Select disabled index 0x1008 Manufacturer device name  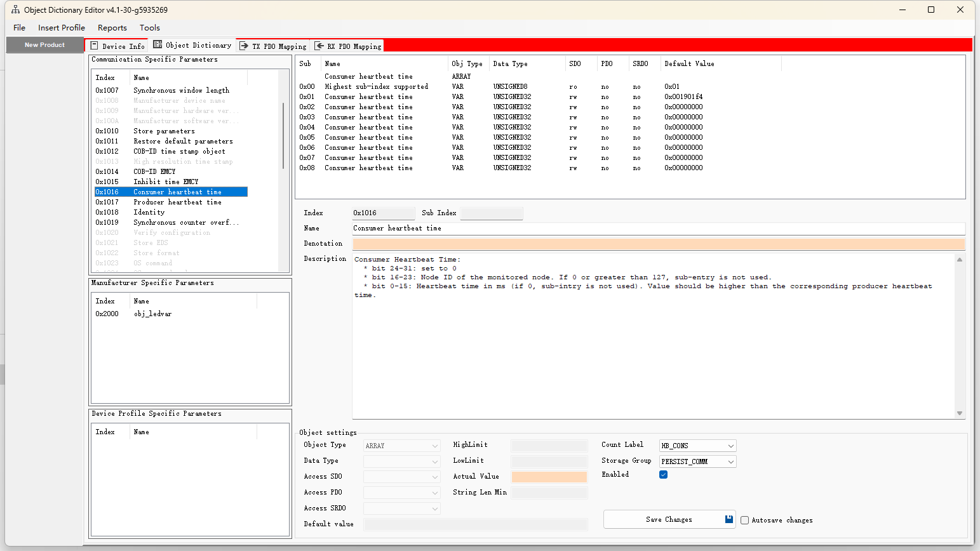(171, 100)
